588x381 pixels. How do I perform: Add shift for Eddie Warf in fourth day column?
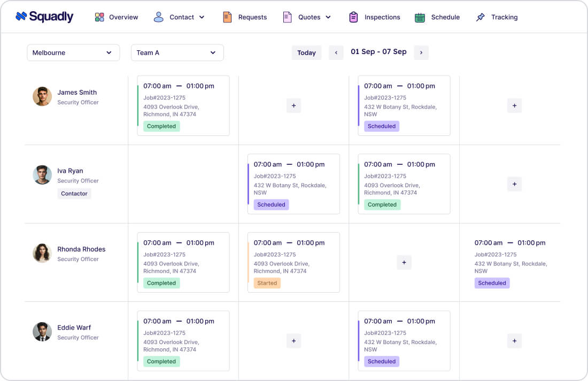coord(514,341)
